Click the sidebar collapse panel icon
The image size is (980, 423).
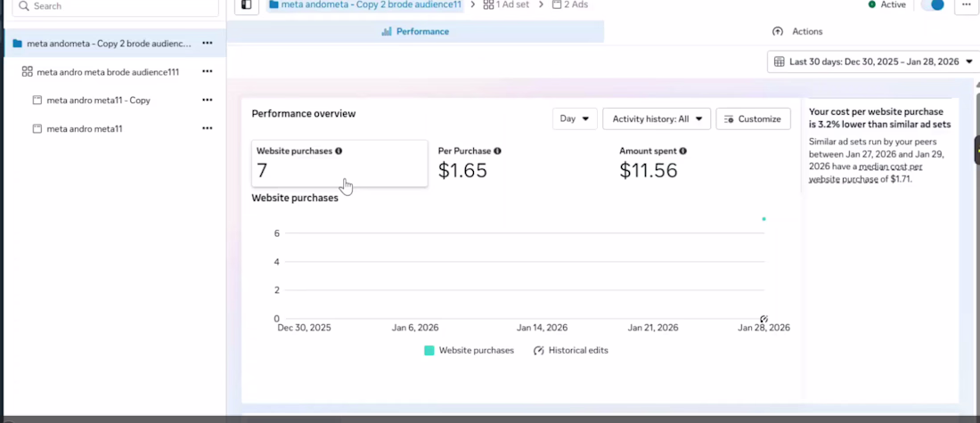(247, 5)
